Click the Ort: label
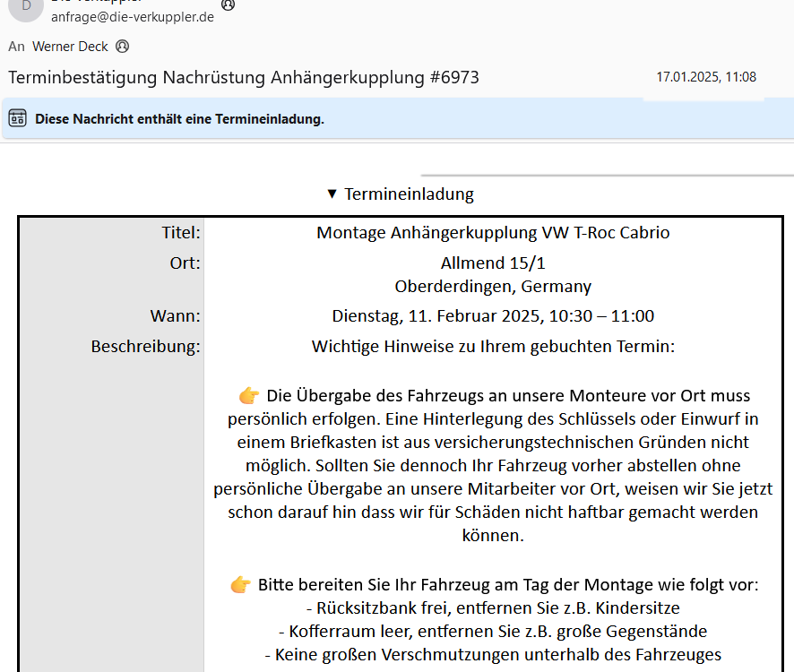Image resolution: width=794 pixels, height=672 pixels. 185,263
